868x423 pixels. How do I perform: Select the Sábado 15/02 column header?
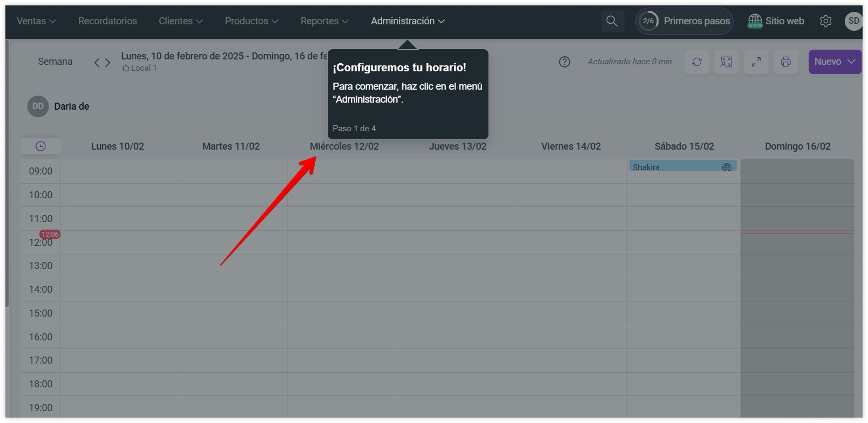(x=684, y=146)
